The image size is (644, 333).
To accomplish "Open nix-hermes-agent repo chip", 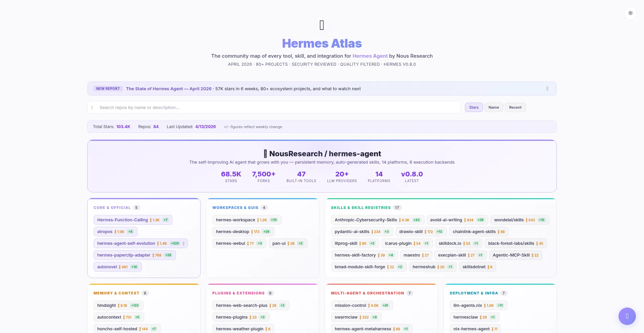I will [x=475, y=329].
